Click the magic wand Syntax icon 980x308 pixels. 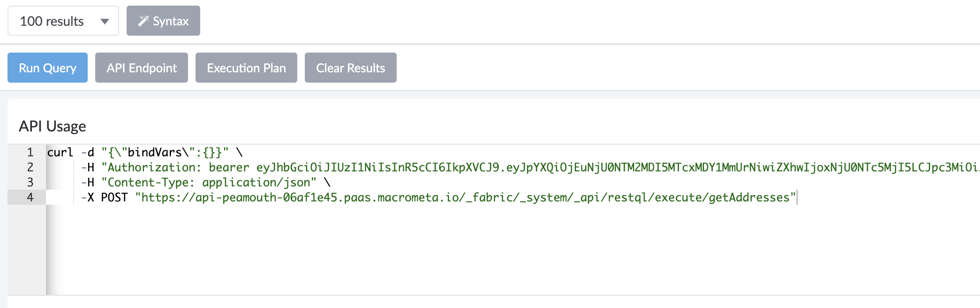pyautogui.click(x=143, y=21)
